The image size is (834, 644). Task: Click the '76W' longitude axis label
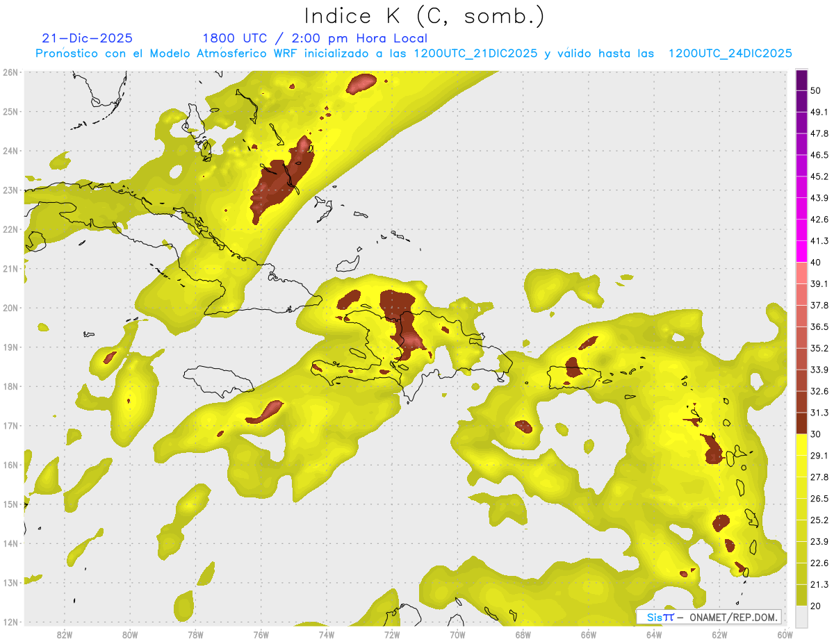[261, 635]
